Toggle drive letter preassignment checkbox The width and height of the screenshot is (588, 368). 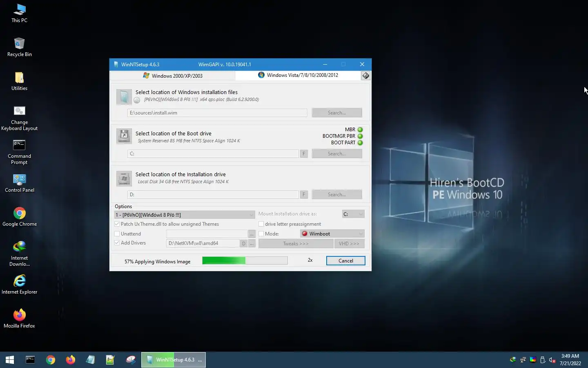click(261, 224)
